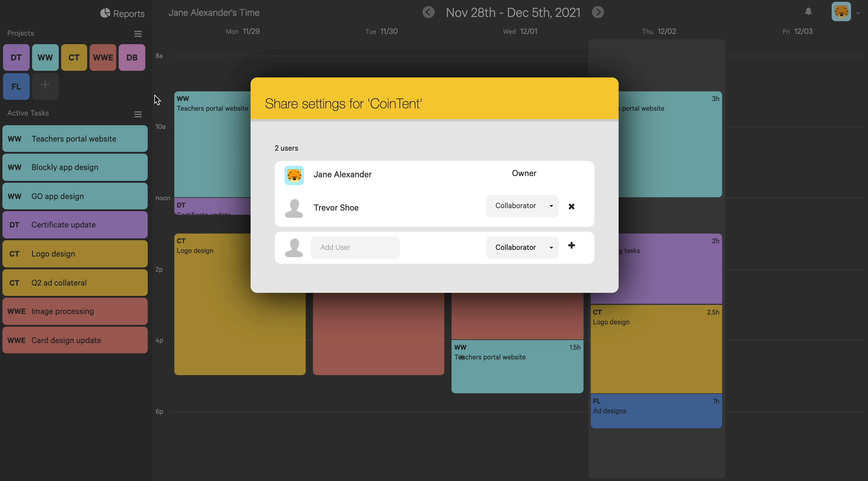Viewport: 868px width, 481px height.
Task: Select the WWE project tile
Action: click(x=103, y=57)
